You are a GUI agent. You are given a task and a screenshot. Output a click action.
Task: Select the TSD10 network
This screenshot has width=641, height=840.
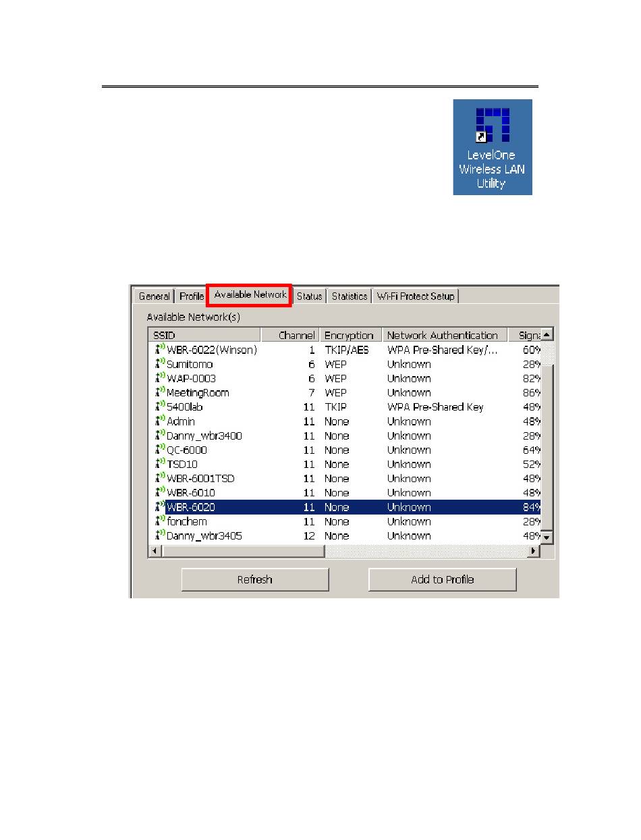(x=182, y=464)
